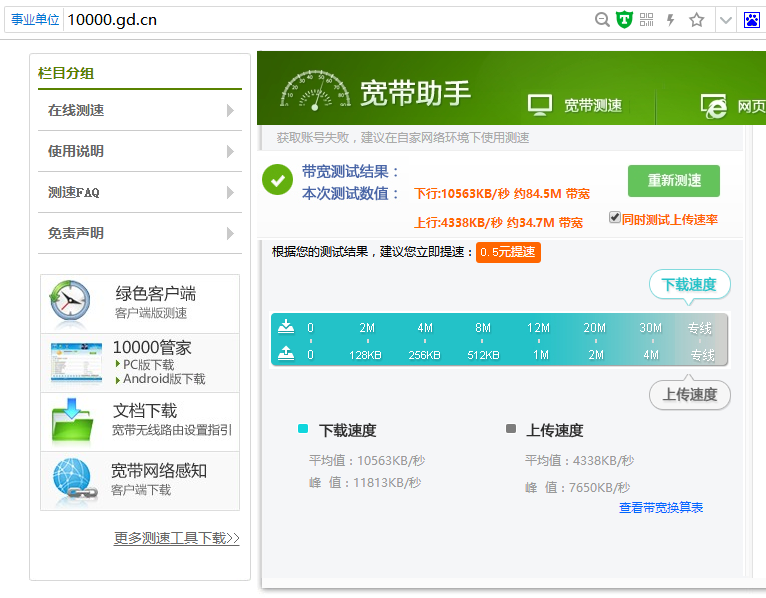Click the upload arrow icon on speed scale
Viewport: 766px width, 598px height.
(286, 353)
